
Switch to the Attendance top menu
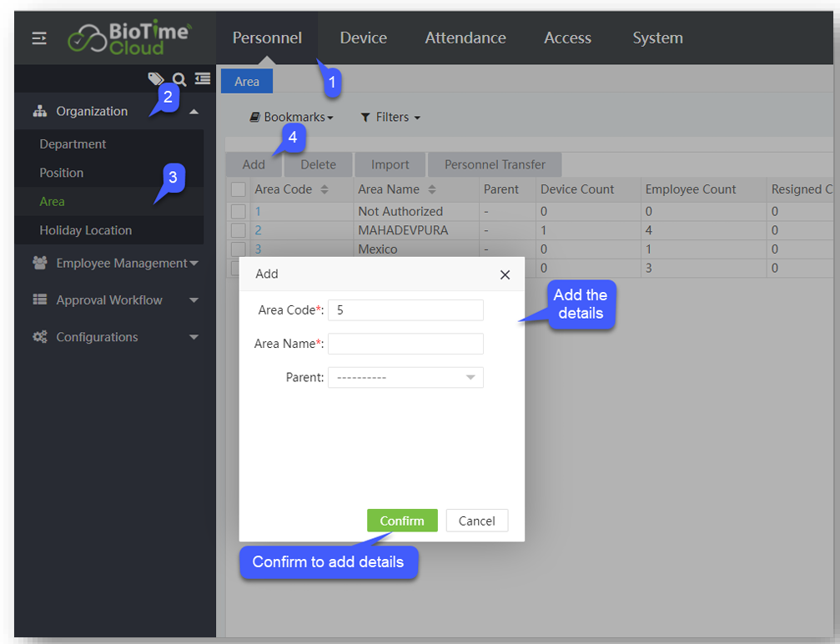[x=465, y=38]
